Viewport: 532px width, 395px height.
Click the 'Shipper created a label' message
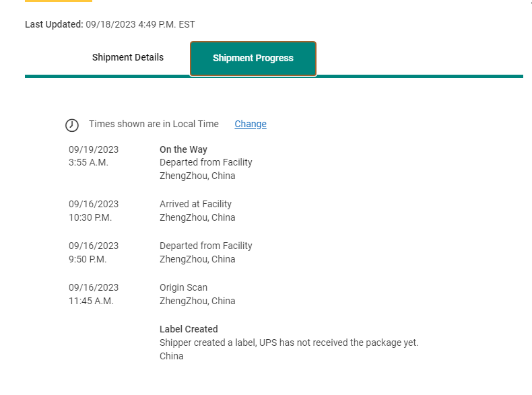(289, 343)
